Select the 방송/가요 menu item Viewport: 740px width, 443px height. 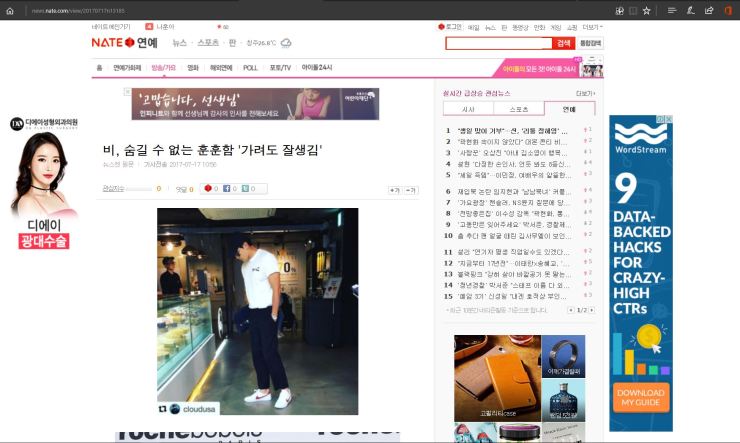[162, 68]
